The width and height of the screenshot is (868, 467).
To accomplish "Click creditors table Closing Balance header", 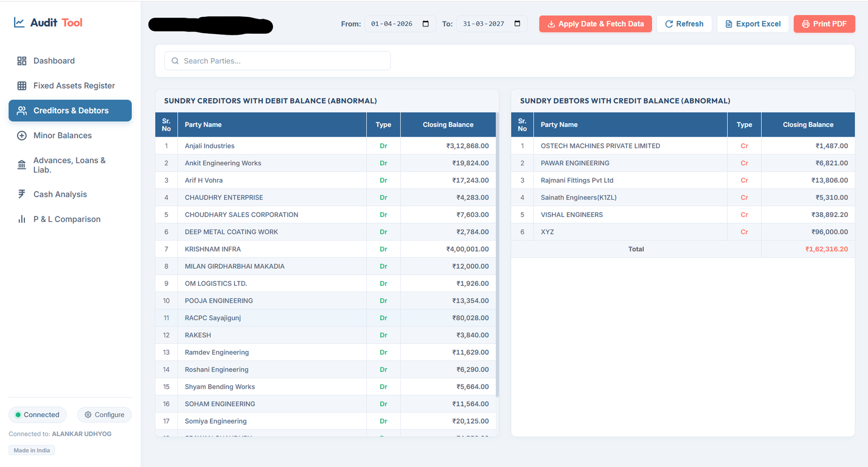I will tap(448, 125).
